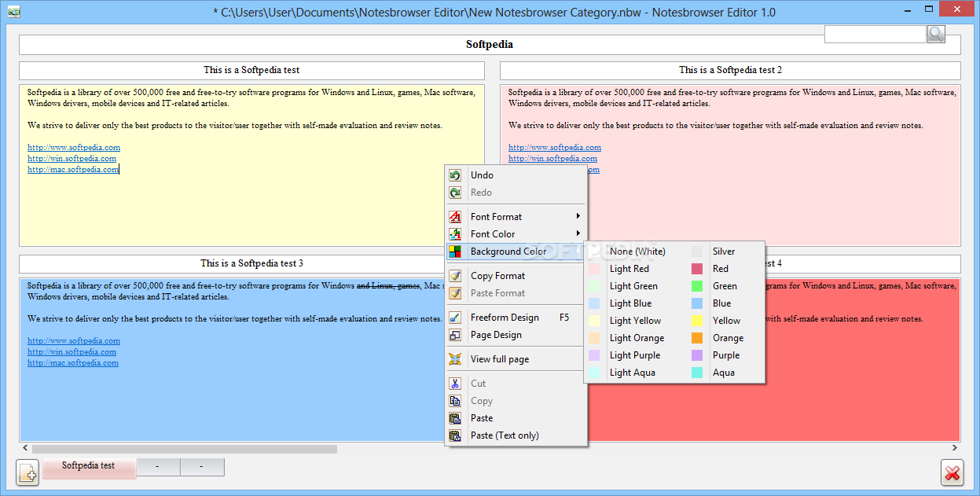Select the second empty dash tab
This screenshot has height=496, width=980.
[x=202, y=467]
